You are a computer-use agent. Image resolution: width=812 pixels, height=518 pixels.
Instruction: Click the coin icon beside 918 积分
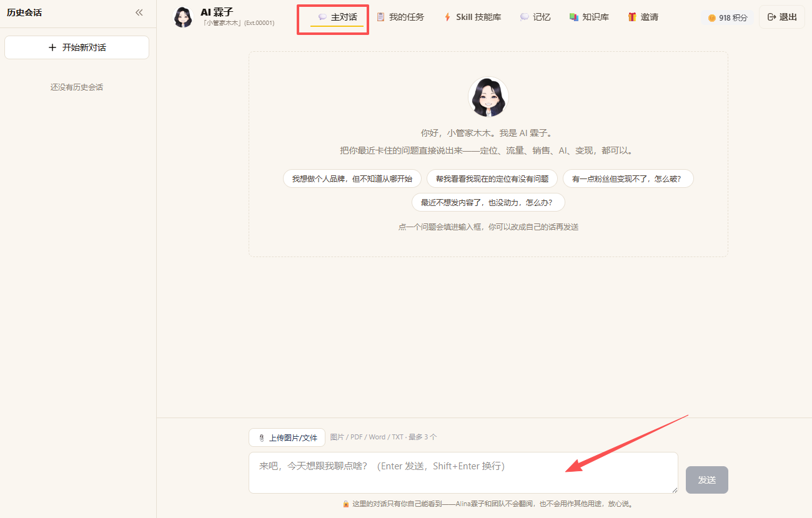(x=711, y=18)
